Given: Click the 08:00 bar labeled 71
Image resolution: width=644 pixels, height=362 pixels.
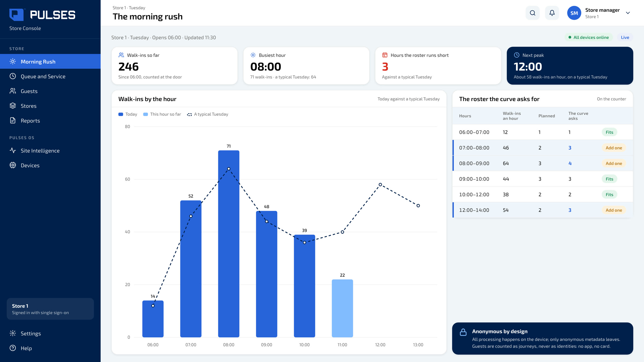Looking at the screenshot, I should (229, 243).
